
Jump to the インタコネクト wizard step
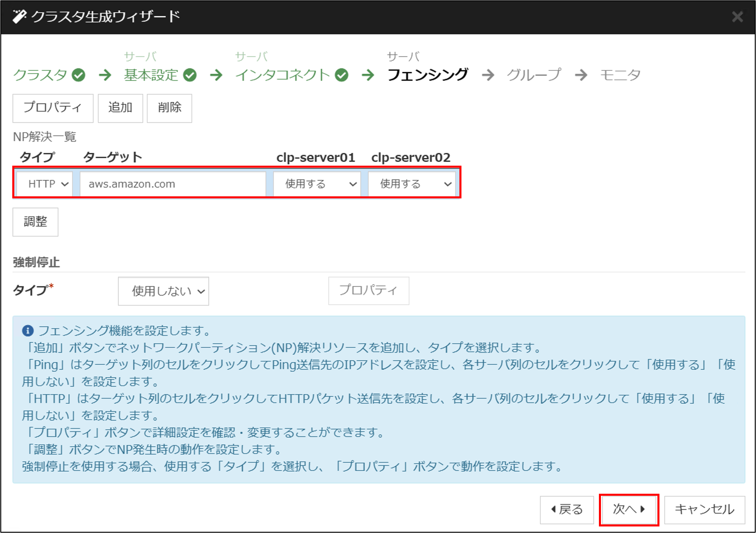[x=282, y=75]
